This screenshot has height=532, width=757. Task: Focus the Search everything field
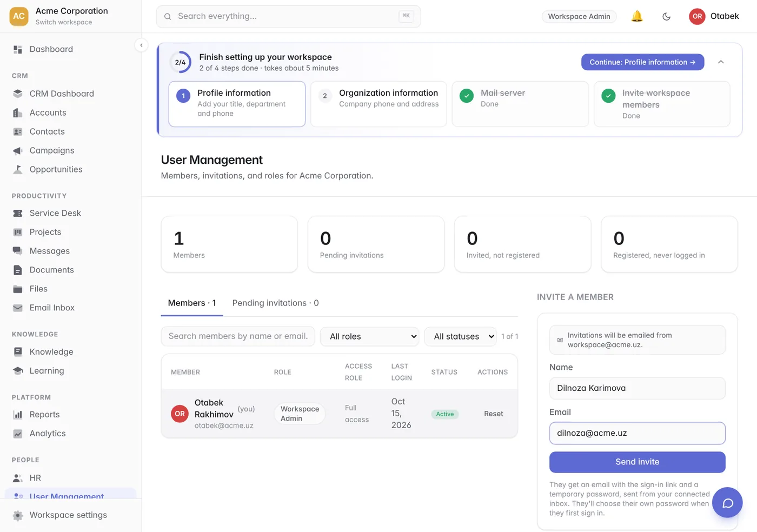288,16
